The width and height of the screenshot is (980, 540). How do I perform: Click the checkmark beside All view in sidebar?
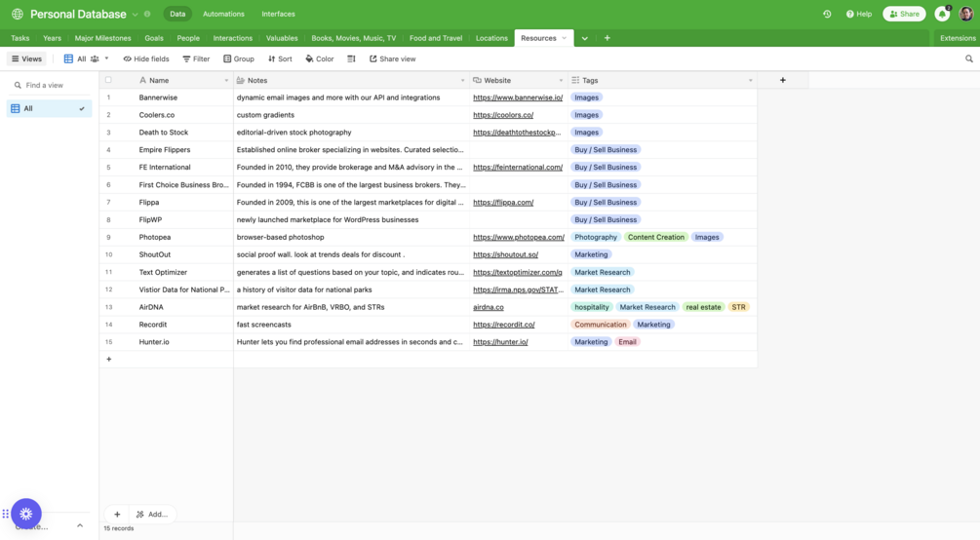(82, 109)
